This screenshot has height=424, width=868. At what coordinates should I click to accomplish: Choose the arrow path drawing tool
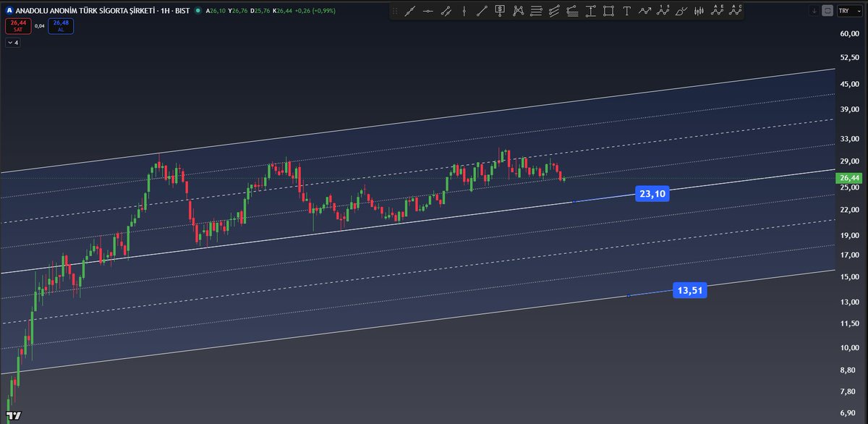pos(644,11)
